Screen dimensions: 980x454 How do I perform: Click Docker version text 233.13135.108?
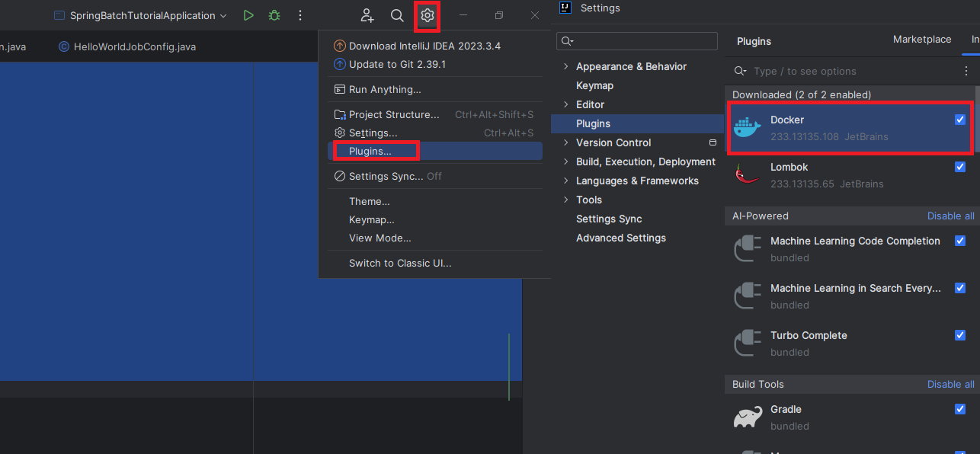click(x=805, y=136)
